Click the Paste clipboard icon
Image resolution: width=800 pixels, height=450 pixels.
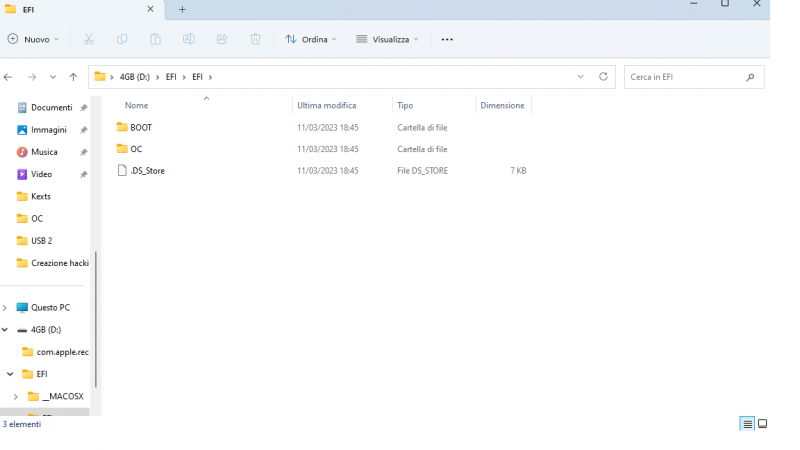coord(155,39)
